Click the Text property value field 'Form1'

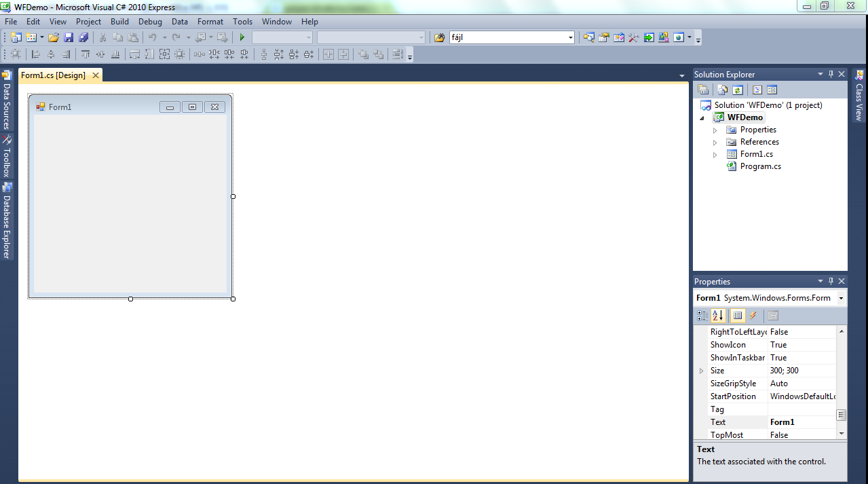coord(801,422)
